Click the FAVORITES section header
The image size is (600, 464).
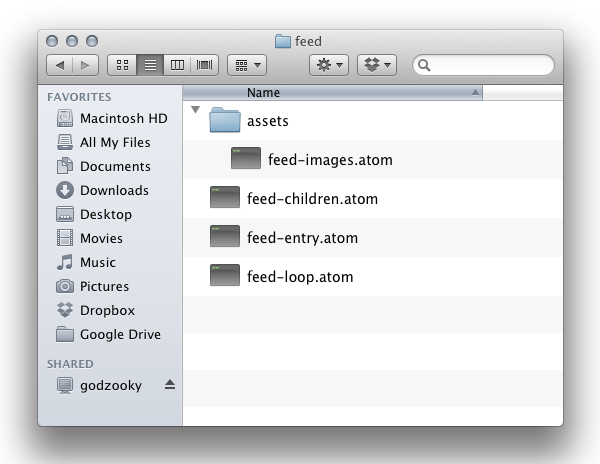tap(79, 97)
